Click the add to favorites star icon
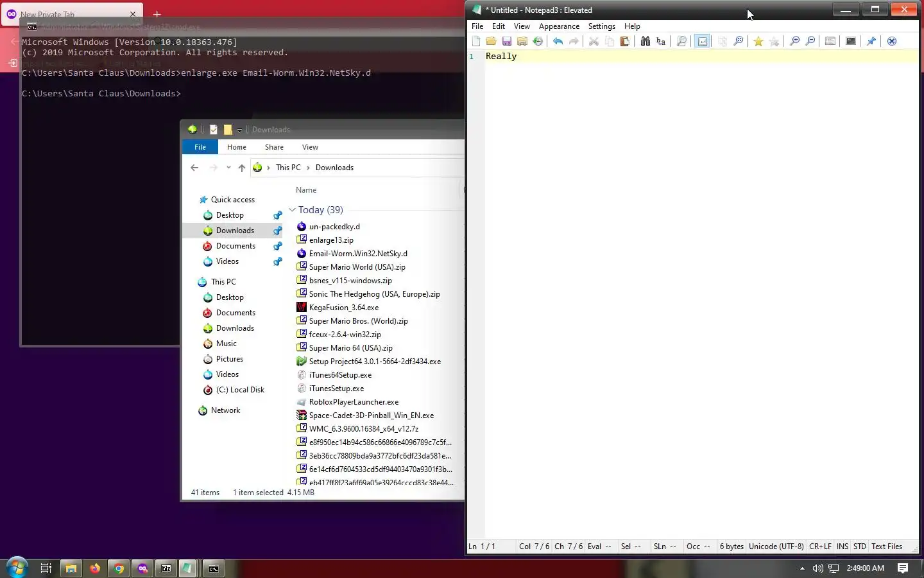The height and width of the screenshot is (578, 924). click(x=774, y=41)
